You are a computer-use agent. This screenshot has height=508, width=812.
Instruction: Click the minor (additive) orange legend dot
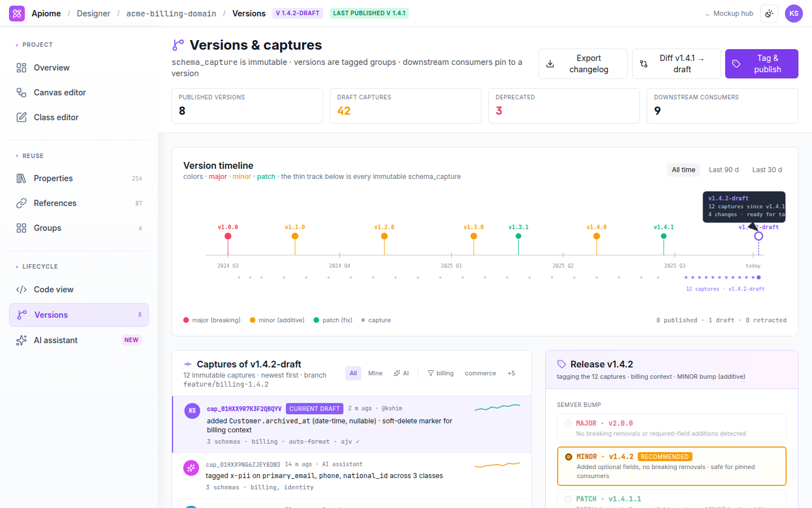253,320
